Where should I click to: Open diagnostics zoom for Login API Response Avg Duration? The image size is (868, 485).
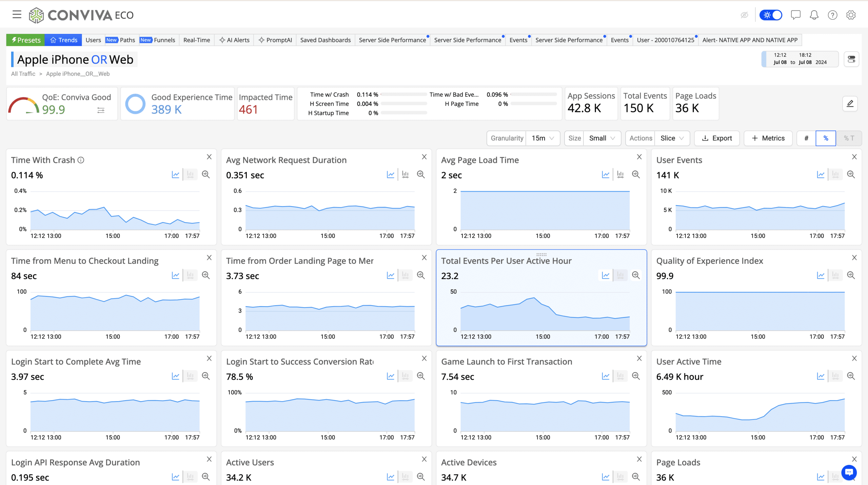coord(206,477)
